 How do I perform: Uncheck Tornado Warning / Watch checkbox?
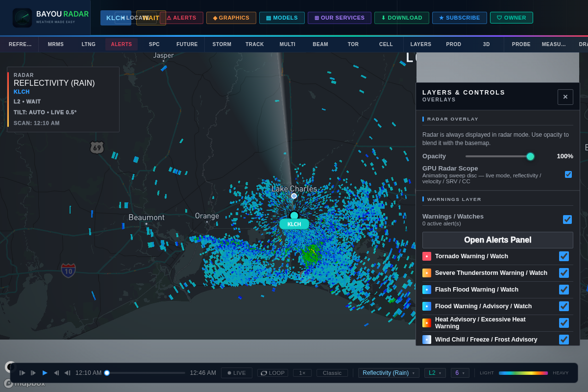click(x=564, y=256)
